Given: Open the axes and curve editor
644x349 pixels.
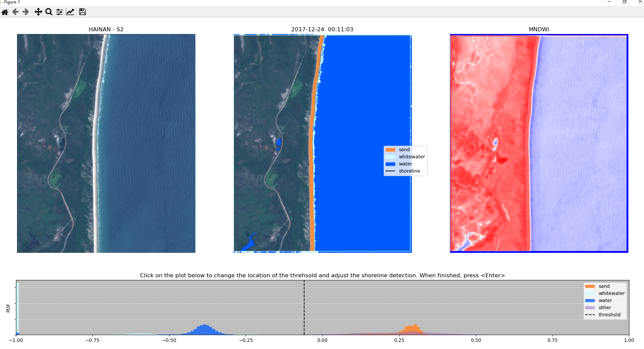Looking at the screenshot, I should (x=70, y=12).
